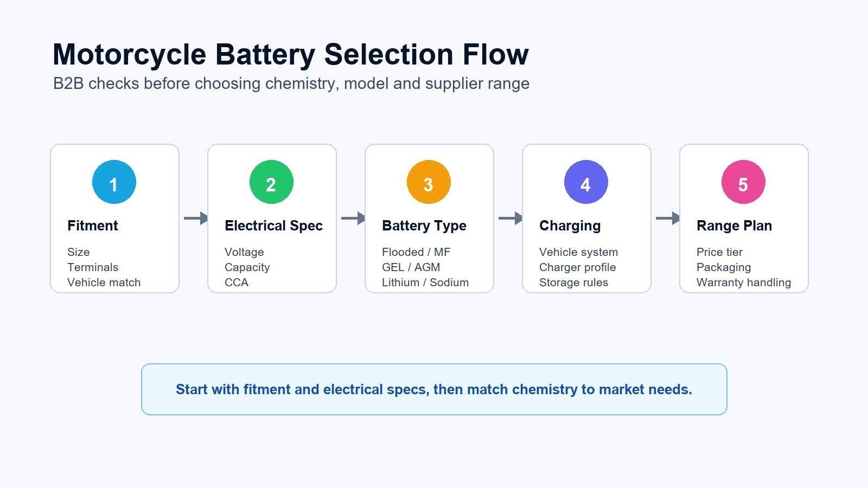Screen dimensions: 868x488
Task: Click the pink step 5 circle
Action: 743,182
